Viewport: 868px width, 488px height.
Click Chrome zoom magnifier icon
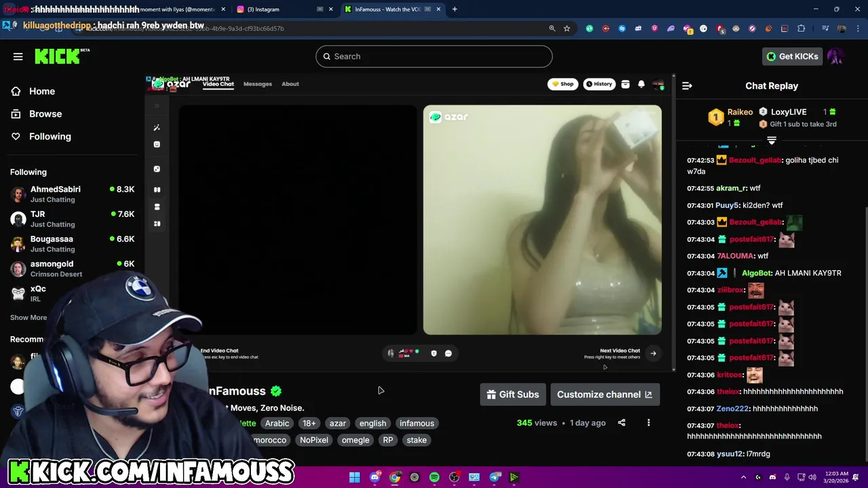coord(552,28)
